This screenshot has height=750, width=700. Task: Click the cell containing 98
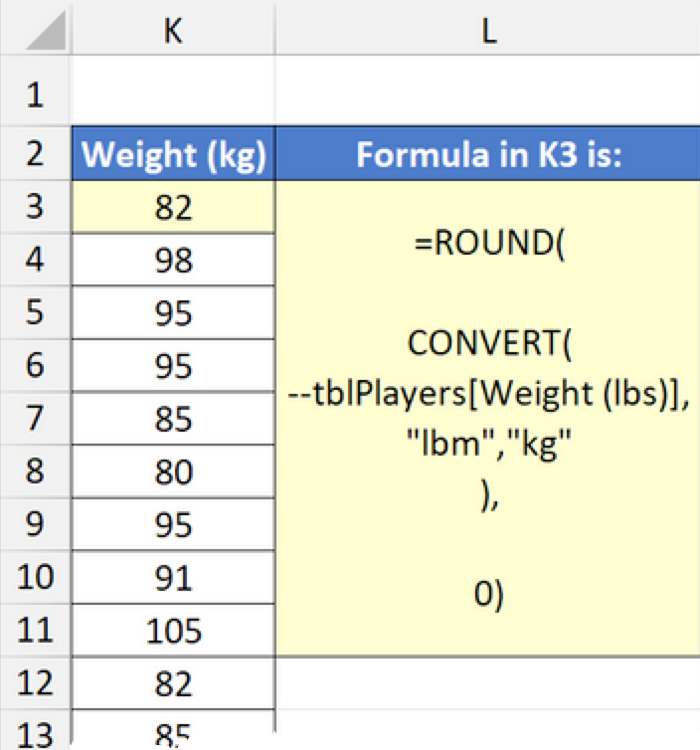point(173,261)
